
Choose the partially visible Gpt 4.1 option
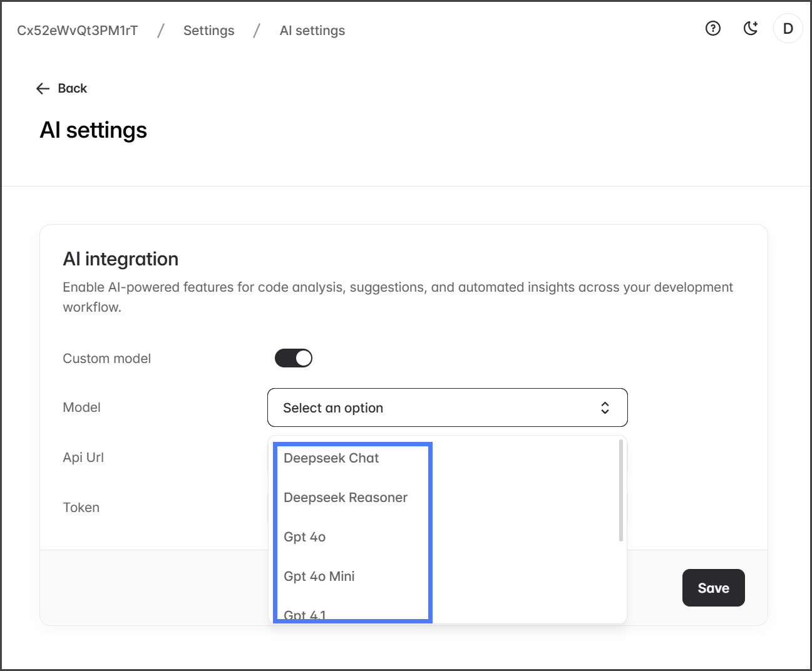tap(305, 615)
